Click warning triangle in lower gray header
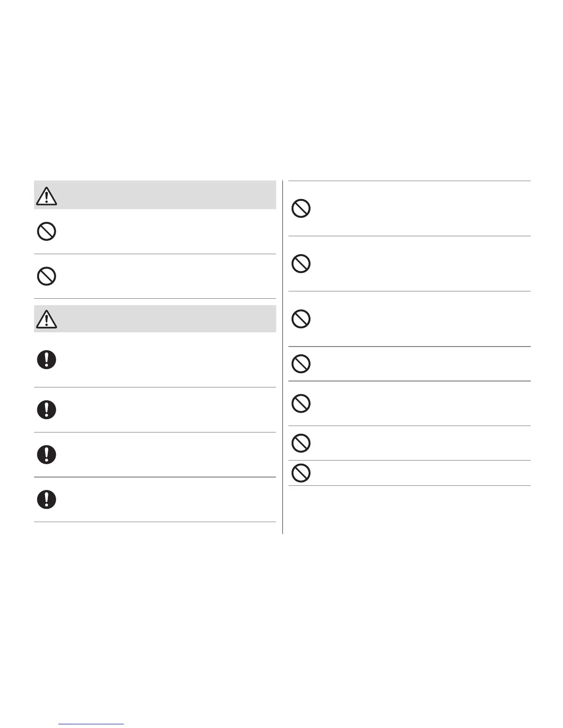The width and height of the screenshot is (563, 728). [46, 319]
